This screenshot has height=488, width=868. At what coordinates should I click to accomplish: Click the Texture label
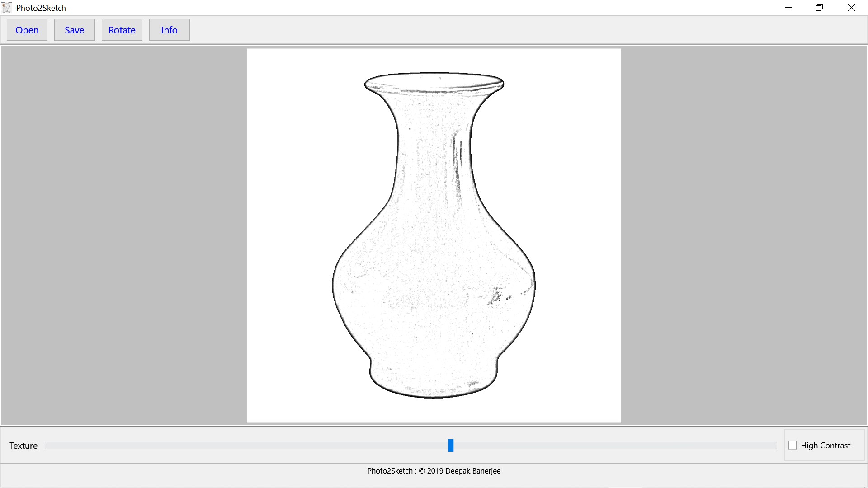point(23,446)
